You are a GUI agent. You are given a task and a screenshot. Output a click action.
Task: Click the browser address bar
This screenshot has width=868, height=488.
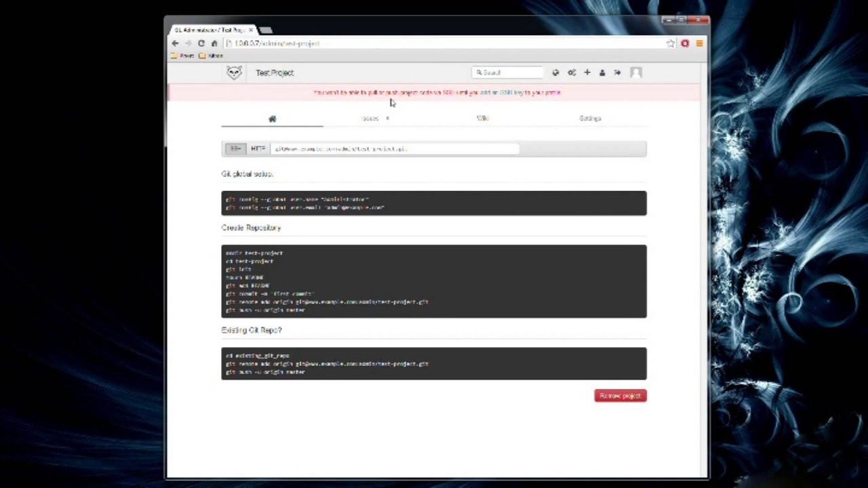pos(444,43)
